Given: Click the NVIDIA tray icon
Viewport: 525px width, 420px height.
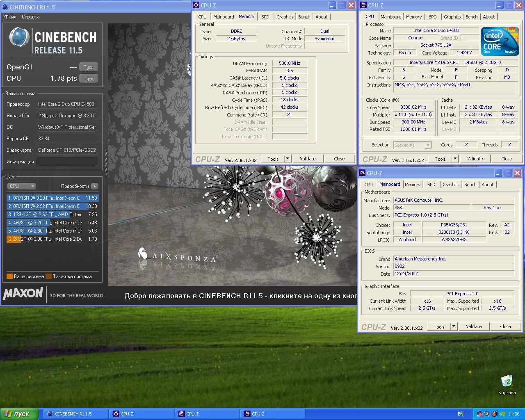Looking at the screenshot, I should tap(501, 414).
